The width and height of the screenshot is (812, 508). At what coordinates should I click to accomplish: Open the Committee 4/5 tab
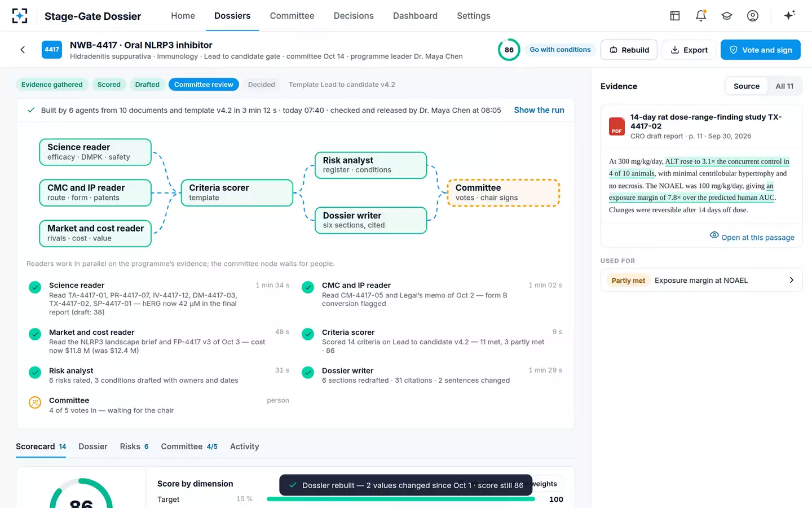point(189,446)
